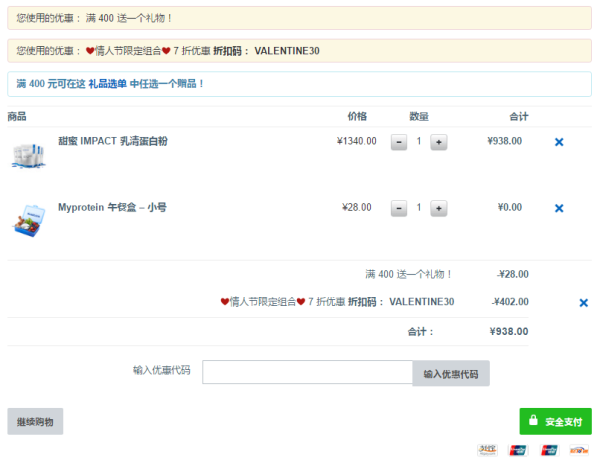This screenshot has height=466, width=600.
Task: Click the right UnionPay payment logo
Action: point(548,450)
